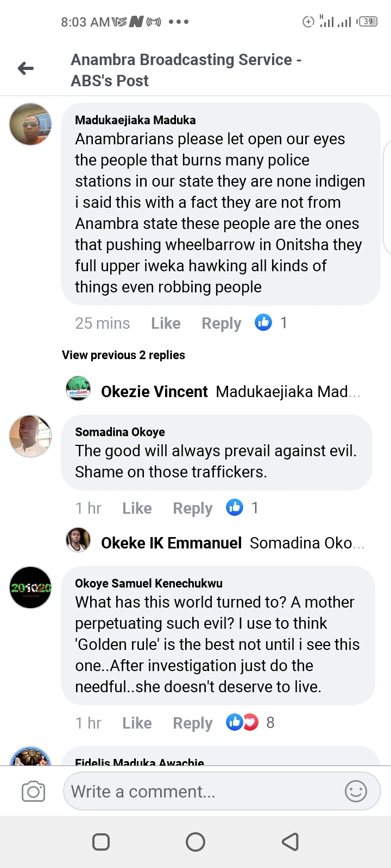
Task: Like Somadina Okoye's comment
Action: [x=137, y=508]
